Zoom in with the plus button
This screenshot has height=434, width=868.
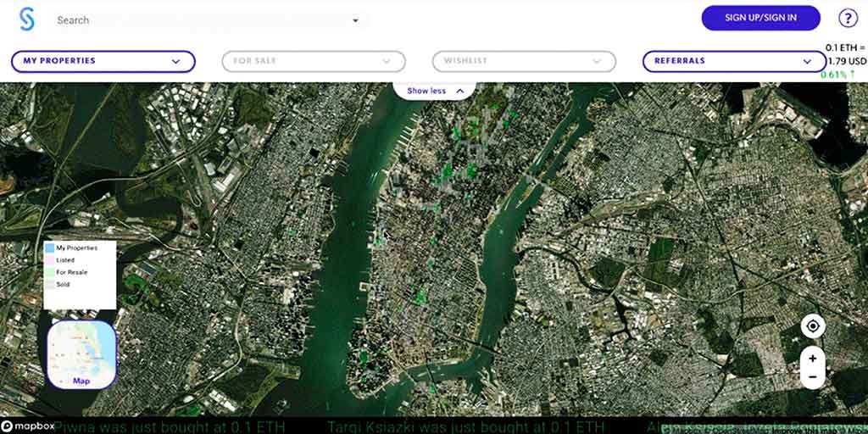point(812,359)
